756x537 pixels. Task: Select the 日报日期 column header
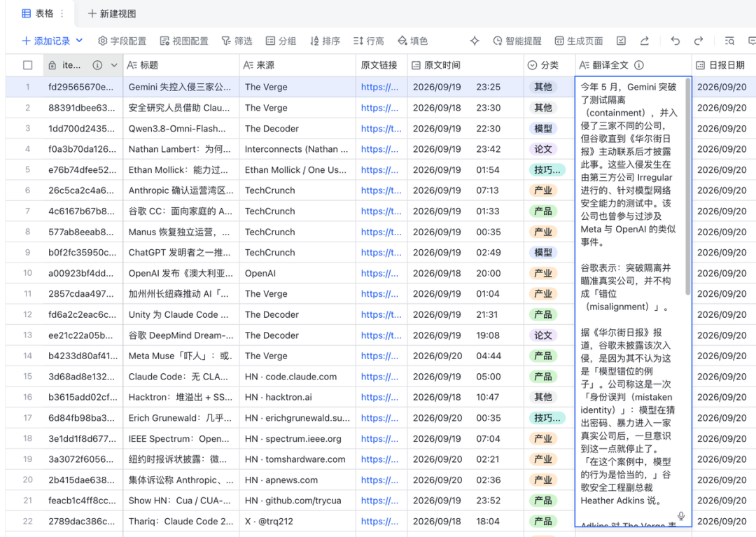724,65
